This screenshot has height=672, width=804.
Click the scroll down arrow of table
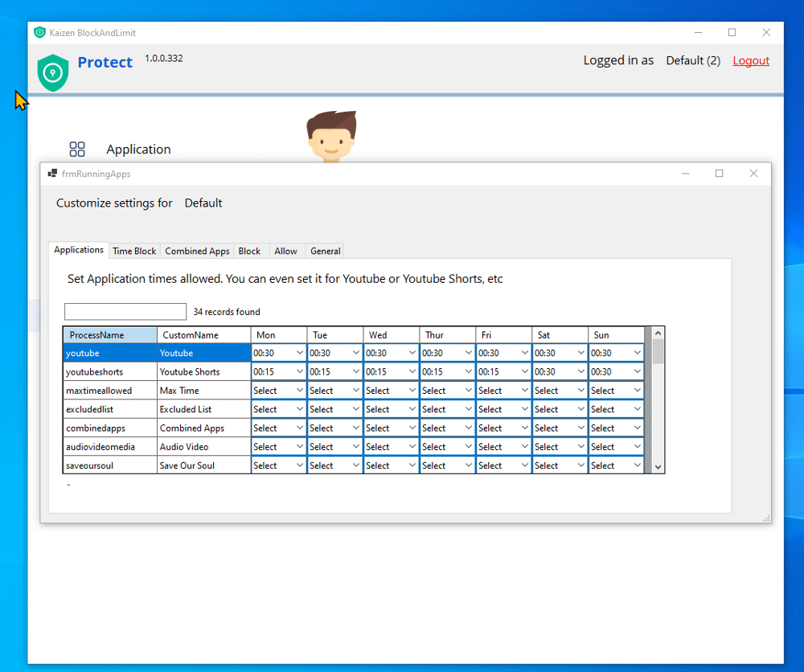click(x=658, y=466)
